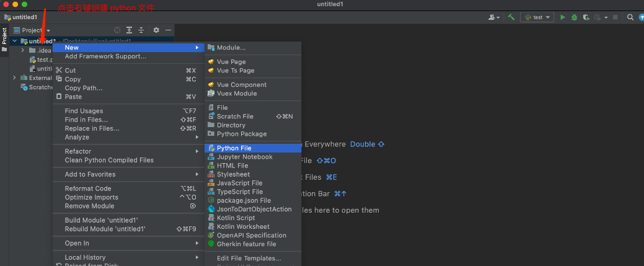Select Optimize Imports in the context menu
Screen dimensions: 644x266
(129, 197)
